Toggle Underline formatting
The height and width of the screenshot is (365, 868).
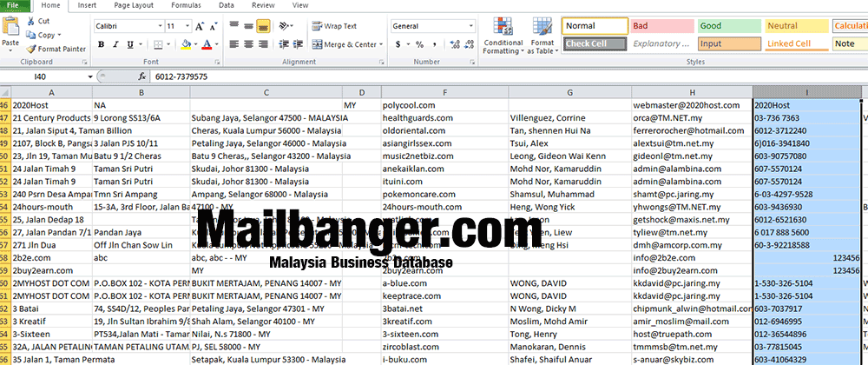(x=130, y=44)
